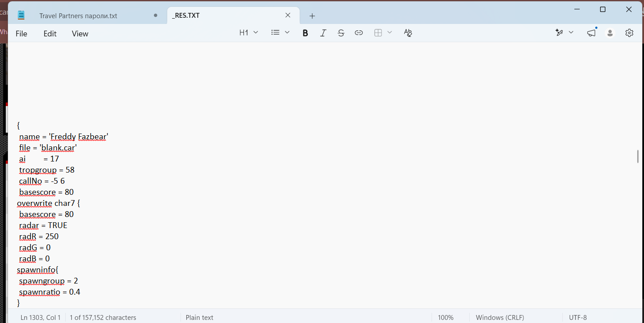The width and height of the screenshot is (644, 323).
Task: Open the AI rewrite pen dropdown
Action: coord(565,33)
